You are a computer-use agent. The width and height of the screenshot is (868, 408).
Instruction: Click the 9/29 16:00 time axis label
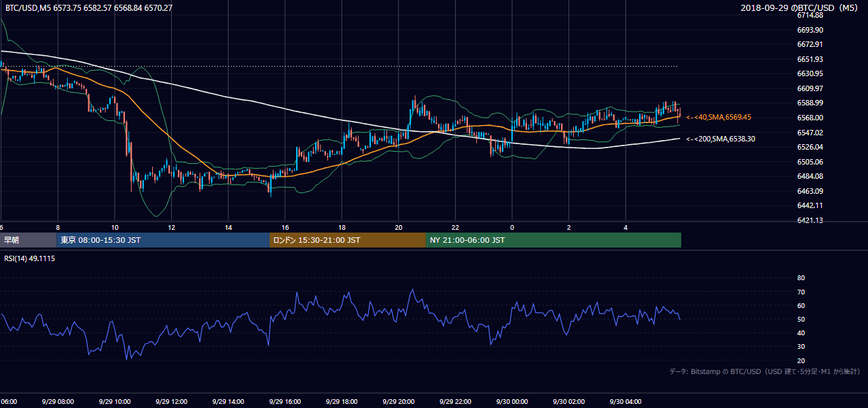coord(284,402)
